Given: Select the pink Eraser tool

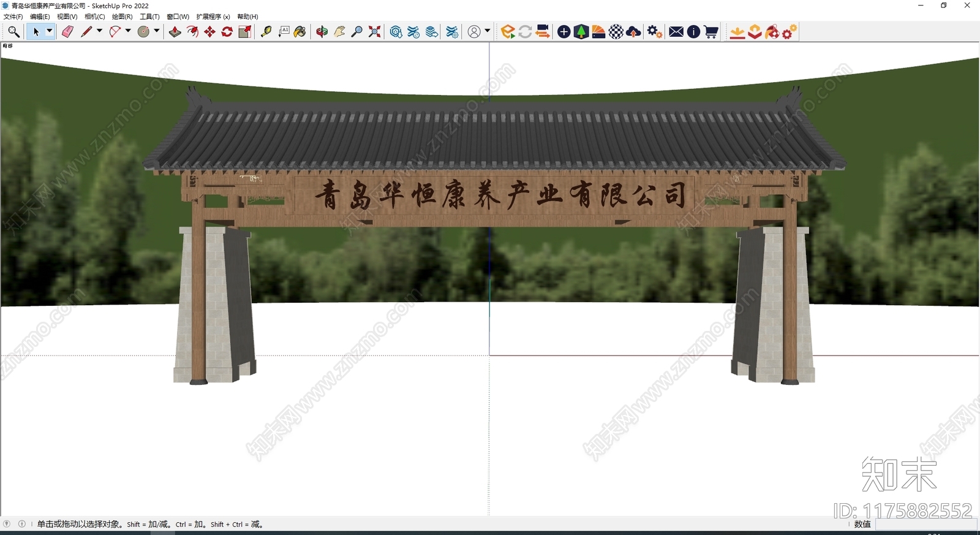Looking at the screenshot, I should [x=68, y=32].
